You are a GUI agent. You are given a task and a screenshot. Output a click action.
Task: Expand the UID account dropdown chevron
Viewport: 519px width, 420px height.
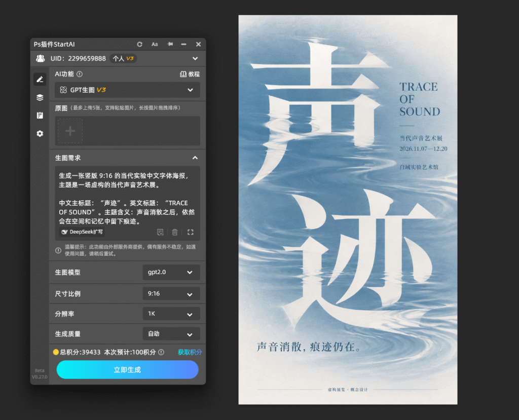point(195,59)
